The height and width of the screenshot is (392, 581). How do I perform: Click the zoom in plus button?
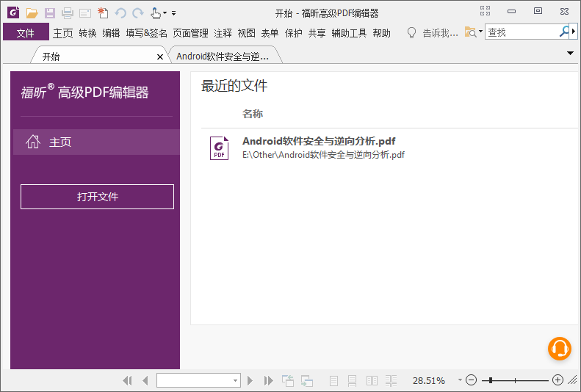[557, 380]
